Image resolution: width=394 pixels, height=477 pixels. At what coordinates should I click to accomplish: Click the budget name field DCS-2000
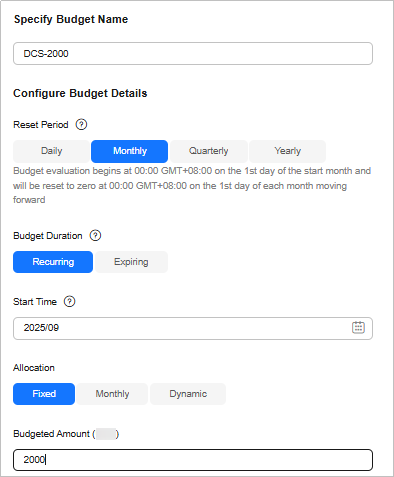point(193,54)
